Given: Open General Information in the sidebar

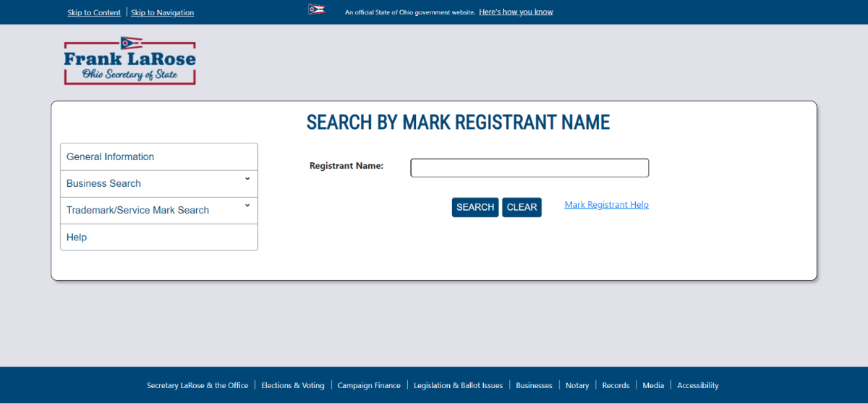Looking at the screenshot, I should click(x=159, y=157).
